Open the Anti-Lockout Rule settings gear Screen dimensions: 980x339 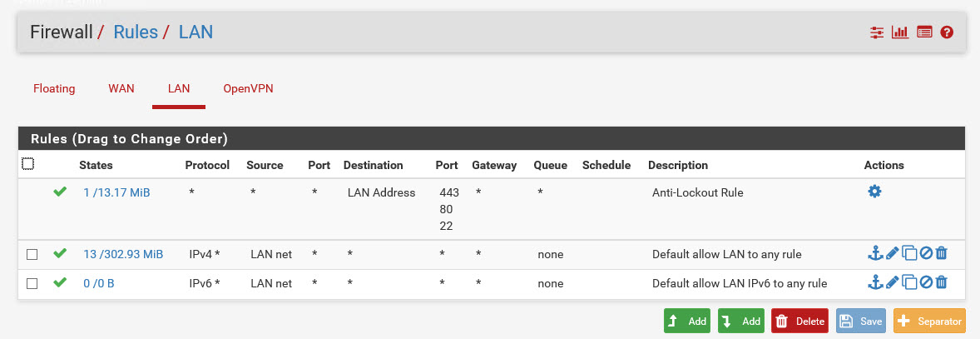874,192
